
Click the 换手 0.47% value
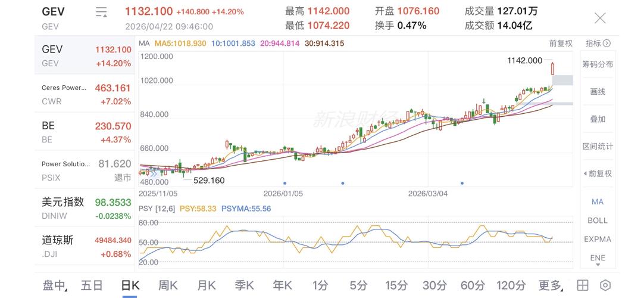click(401, 26)
